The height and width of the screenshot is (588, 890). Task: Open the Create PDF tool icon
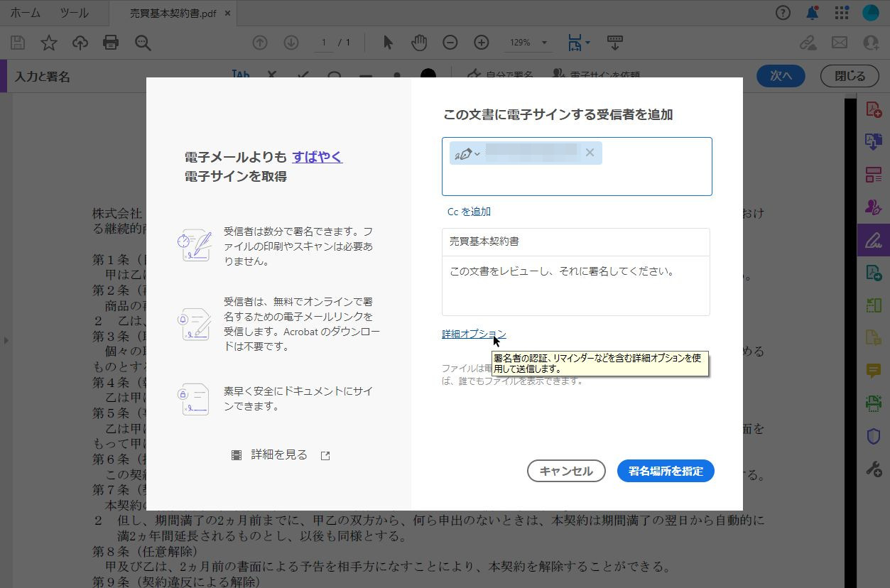point(873,111)
